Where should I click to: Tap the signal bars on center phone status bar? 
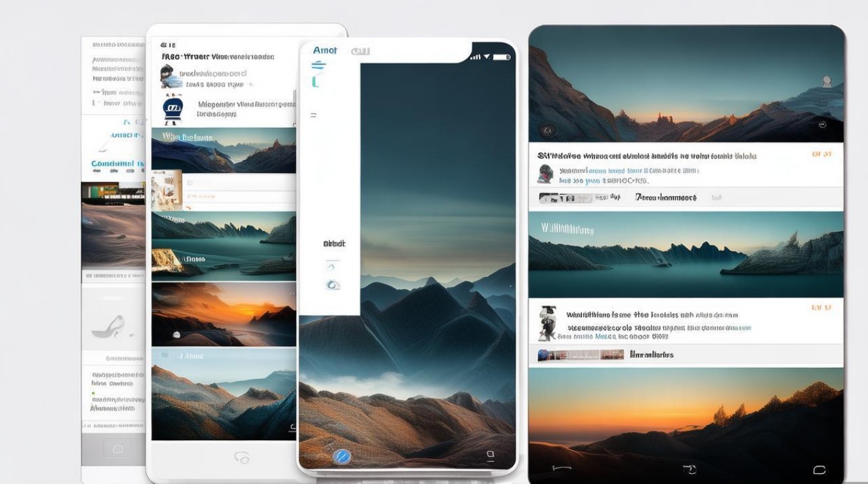476,57
